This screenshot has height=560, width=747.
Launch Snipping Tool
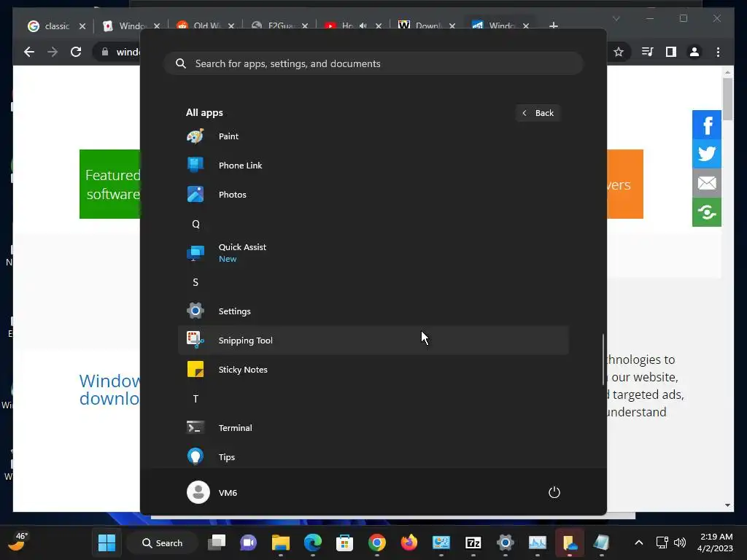coord(373,340)
